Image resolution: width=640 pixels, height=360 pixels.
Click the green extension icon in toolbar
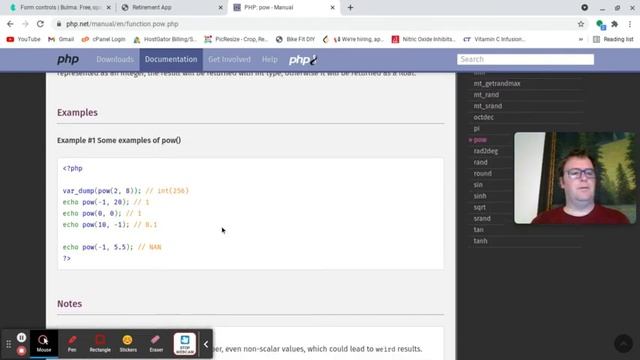pyautogui.click(x=600, y=24)
